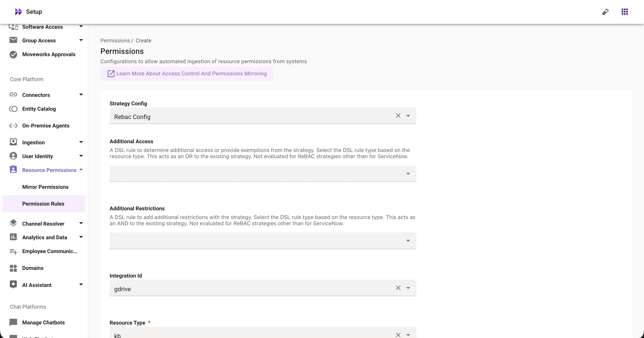
Task: Expand the Connectors menu arrow
Action: click(x=81, y=95)
